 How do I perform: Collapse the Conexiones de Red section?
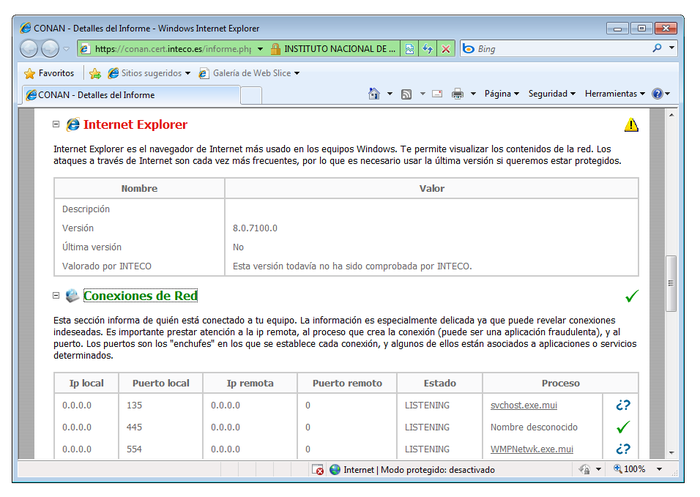pyautogui.click(x=56, y=296)
